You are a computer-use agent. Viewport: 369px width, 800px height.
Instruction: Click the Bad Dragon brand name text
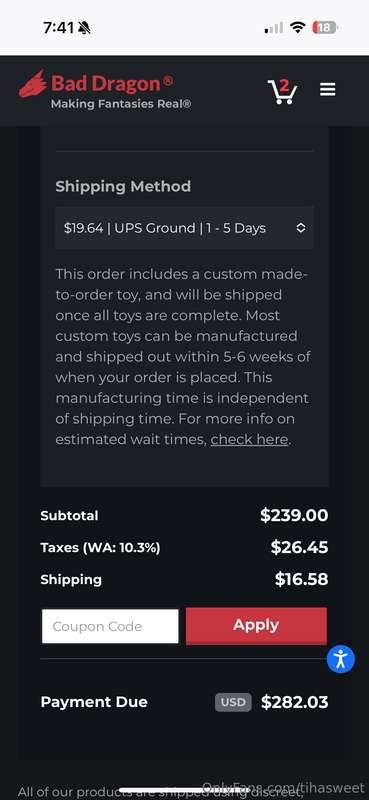click(112, 83)
